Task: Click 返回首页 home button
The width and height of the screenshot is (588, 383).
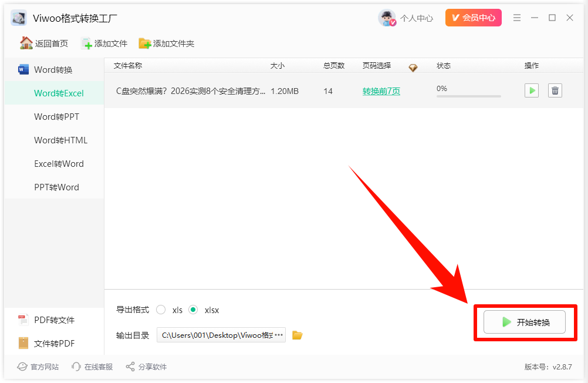Action: 44,43
